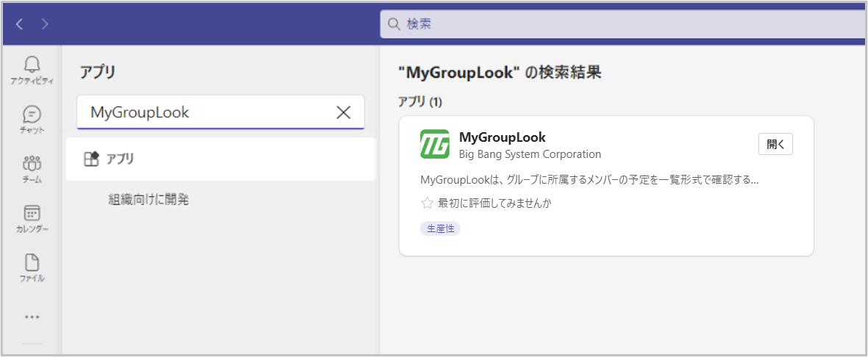Click the 生産性 category tag
The width and height of the screenshot is (868, 357).
(x=441, y=228)
